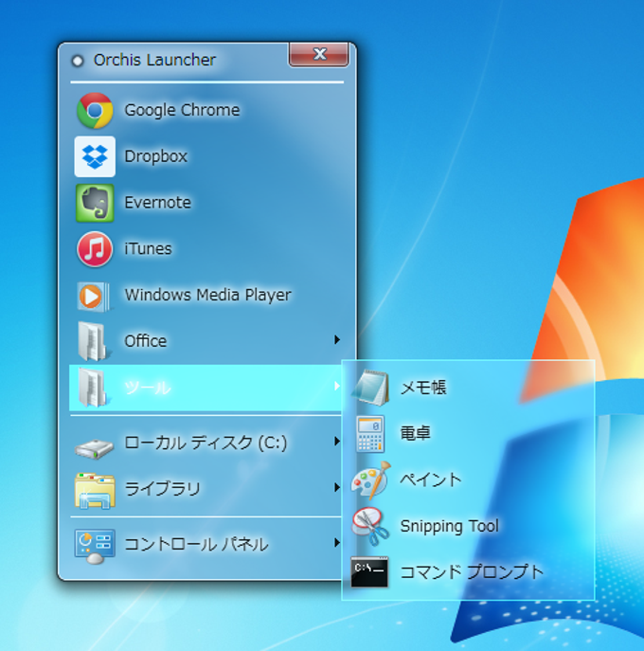Choose the Google Chrome label
The height and width of the screenshot is (651, 644).
click(x=182, y=111)
